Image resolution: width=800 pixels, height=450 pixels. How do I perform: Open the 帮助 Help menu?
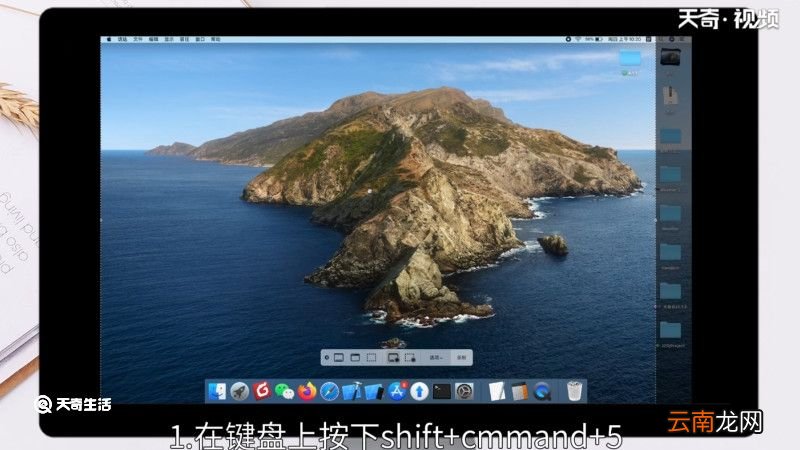coord(216,39)
